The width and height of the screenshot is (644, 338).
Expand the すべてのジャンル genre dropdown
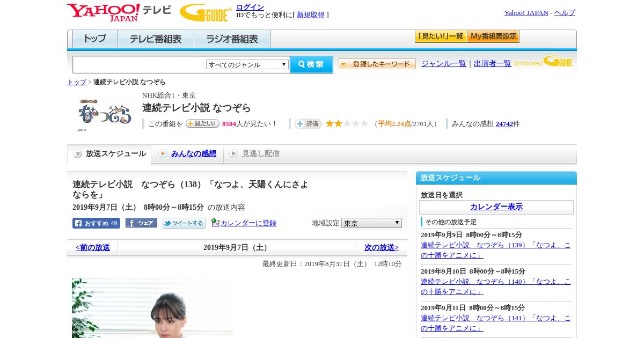[247, 64]
